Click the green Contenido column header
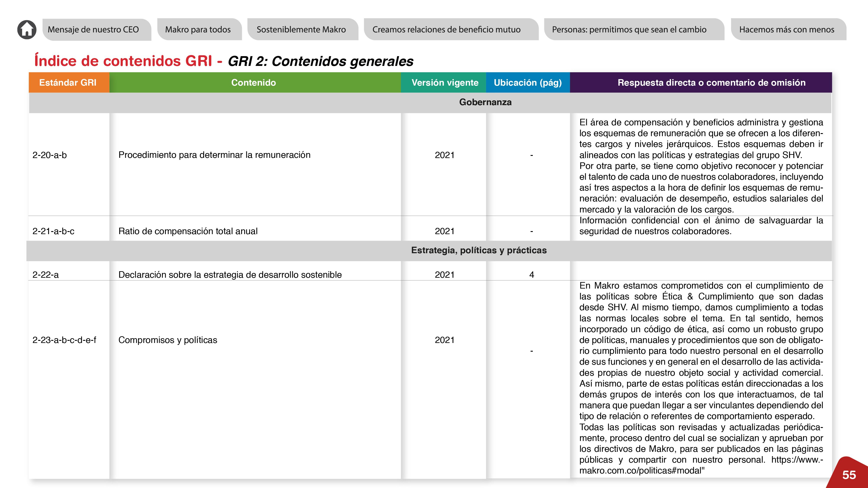Screen dimensions: 868x488 coord(253,83)
